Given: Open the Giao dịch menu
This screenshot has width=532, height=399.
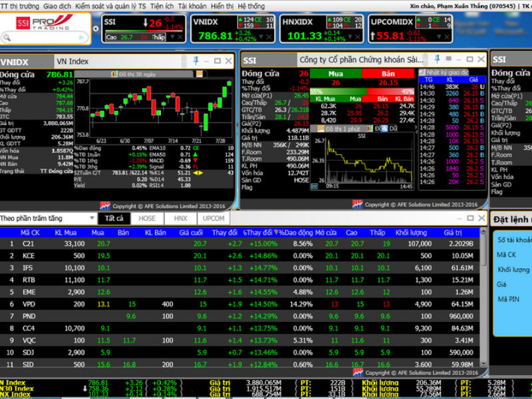Looking at the screenshot, I should point(57,6).
